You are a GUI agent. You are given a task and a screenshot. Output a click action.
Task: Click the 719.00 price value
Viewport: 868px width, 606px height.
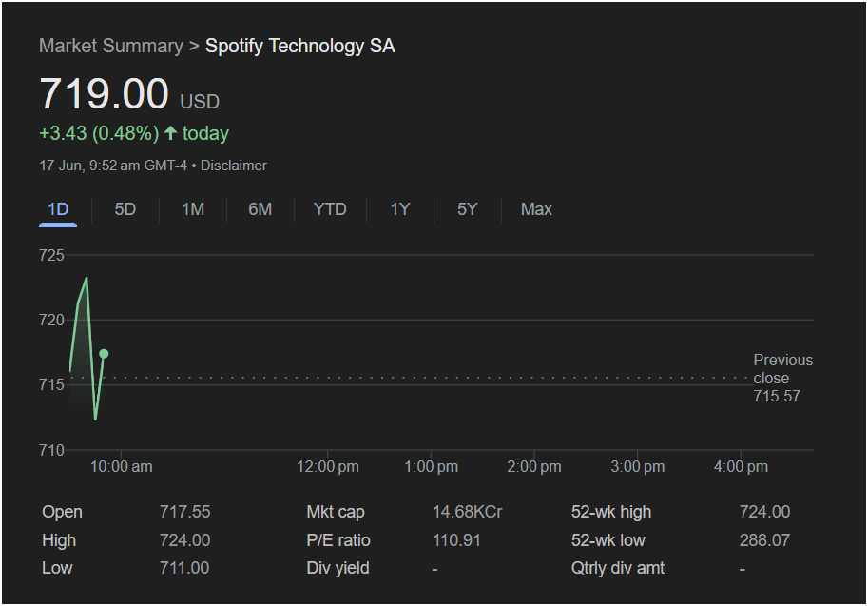[104, 93]
